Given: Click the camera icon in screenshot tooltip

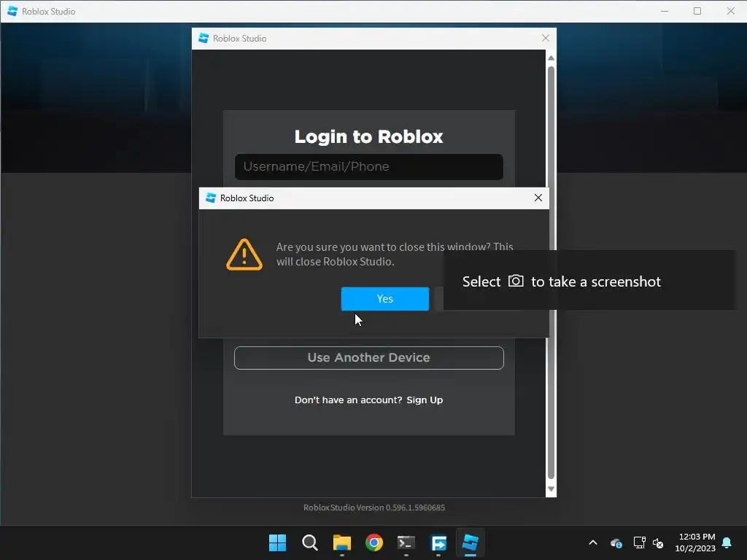Looking at the screenshot, I should coord(516,281).
